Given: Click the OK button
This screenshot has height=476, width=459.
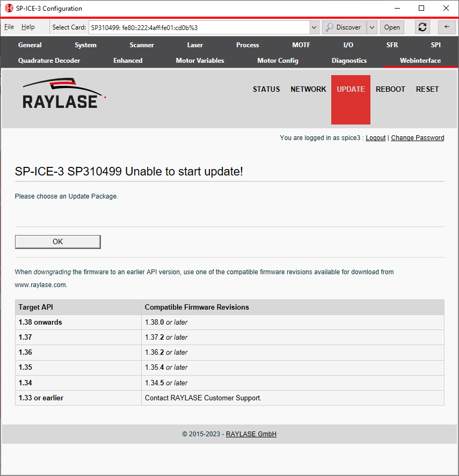Looking at the screenshot, I should point(58,241).
